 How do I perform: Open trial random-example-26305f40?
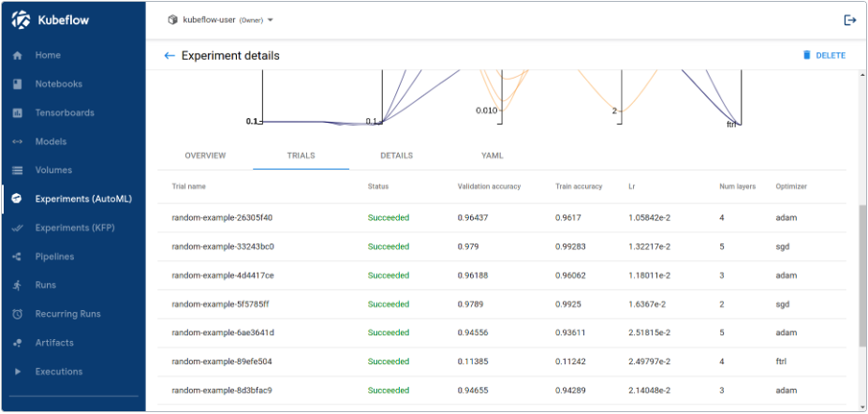click(x=222, y=218)
